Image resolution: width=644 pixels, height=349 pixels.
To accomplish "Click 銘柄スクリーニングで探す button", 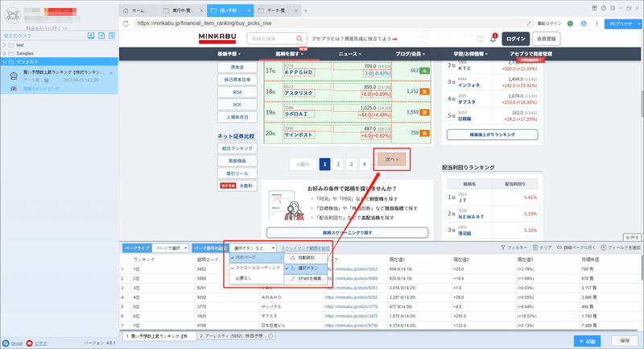I will [348, 233].
